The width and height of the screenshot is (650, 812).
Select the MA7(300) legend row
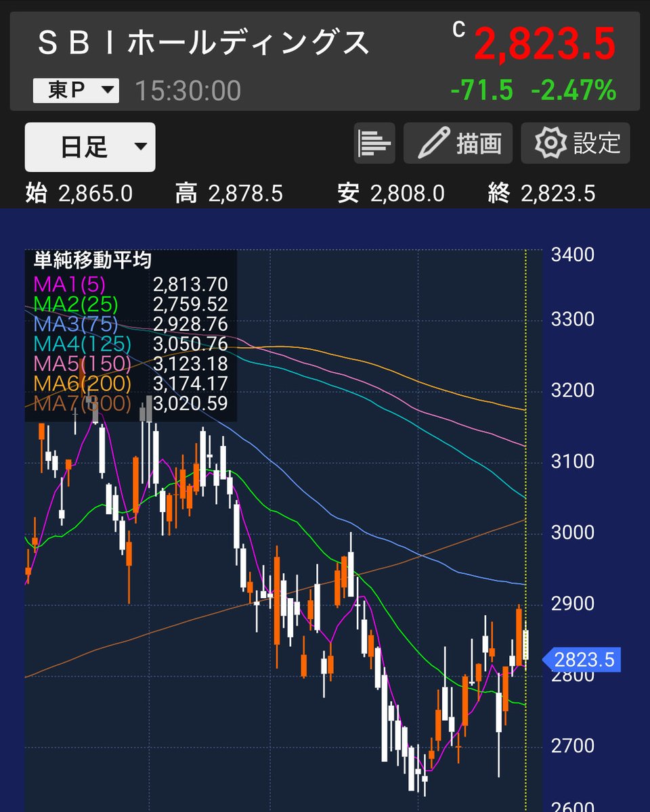[130, 404]
